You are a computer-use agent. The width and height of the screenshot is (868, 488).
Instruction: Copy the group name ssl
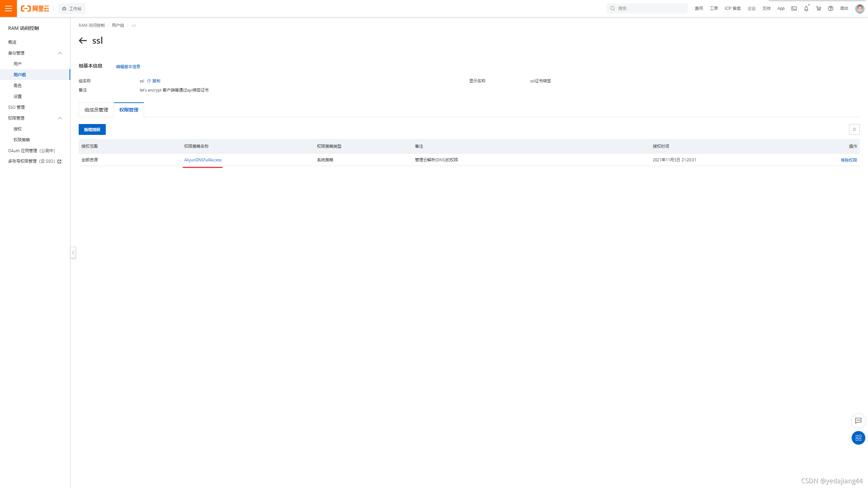154,81
